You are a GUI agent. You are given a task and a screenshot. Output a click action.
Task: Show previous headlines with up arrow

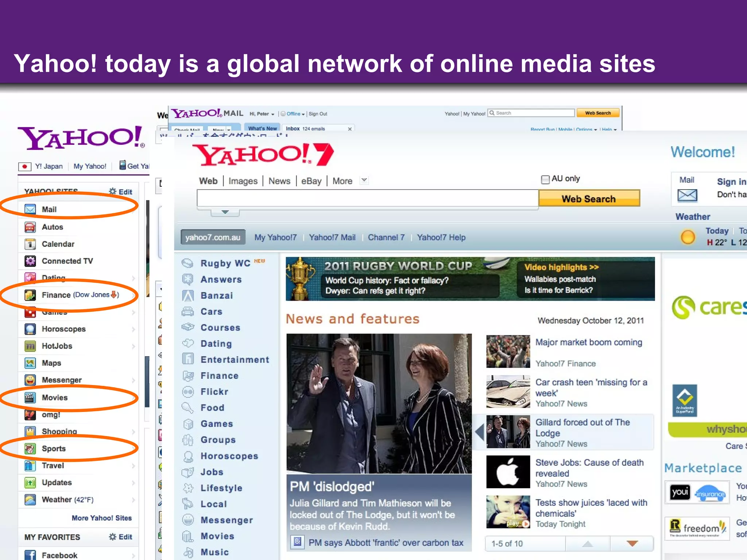click(x=587, y=544)
